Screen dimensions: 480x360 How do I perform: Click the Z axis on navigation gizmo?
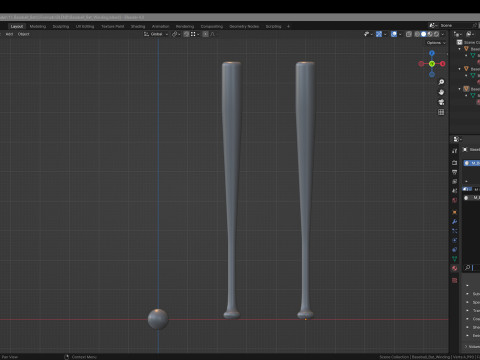pyautogui.click(x=432, y=53)
